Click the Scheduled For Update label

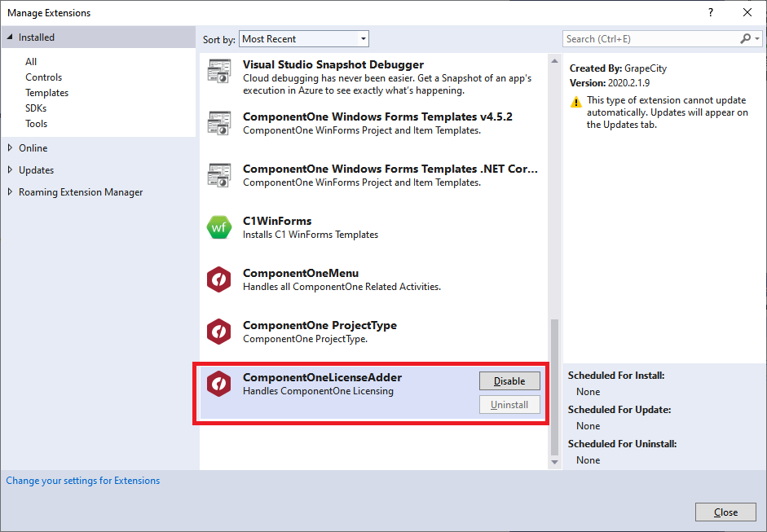click(619, 410)
